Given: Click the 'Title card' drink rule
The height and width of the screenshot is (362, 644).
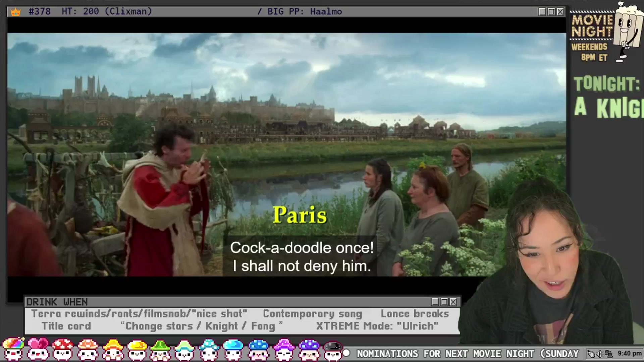Looking at the screenshot, I should pyautogui.click(x=66, y=326).
